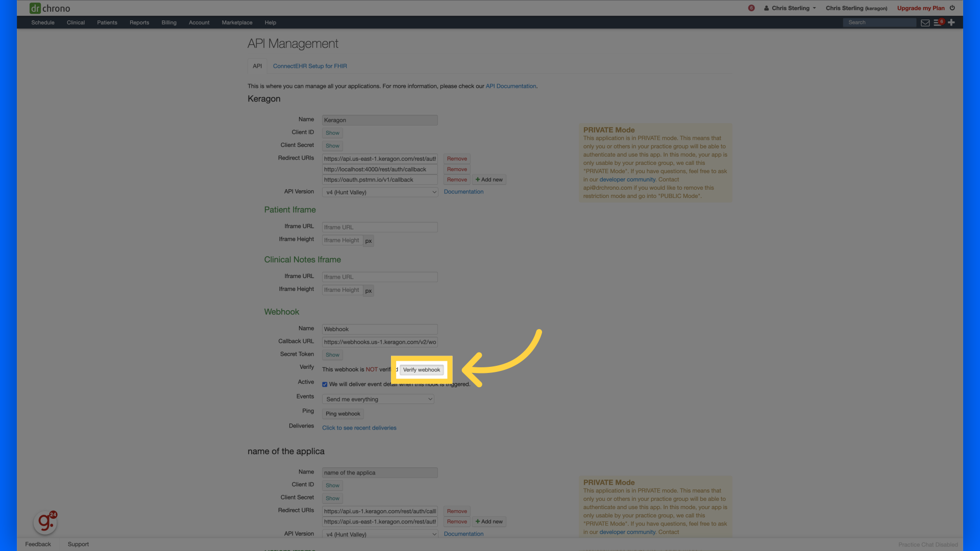This screenshot has width=980, height=551.
Task: Click the power/logout icon
Action: pyautogui.click(x=952, y=8)
